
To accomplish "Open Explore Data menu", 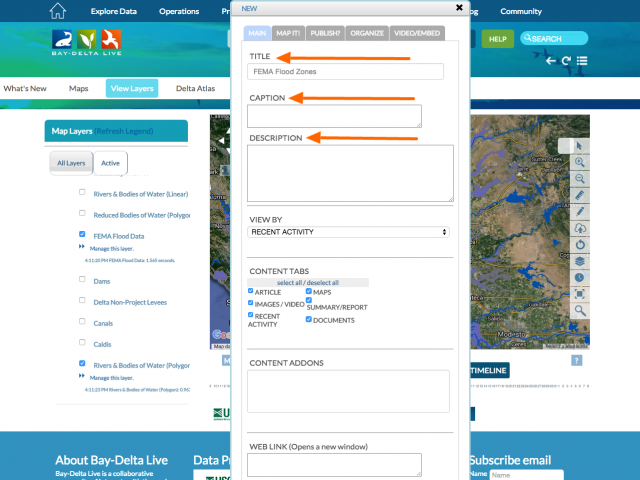I will pos(113,11).
